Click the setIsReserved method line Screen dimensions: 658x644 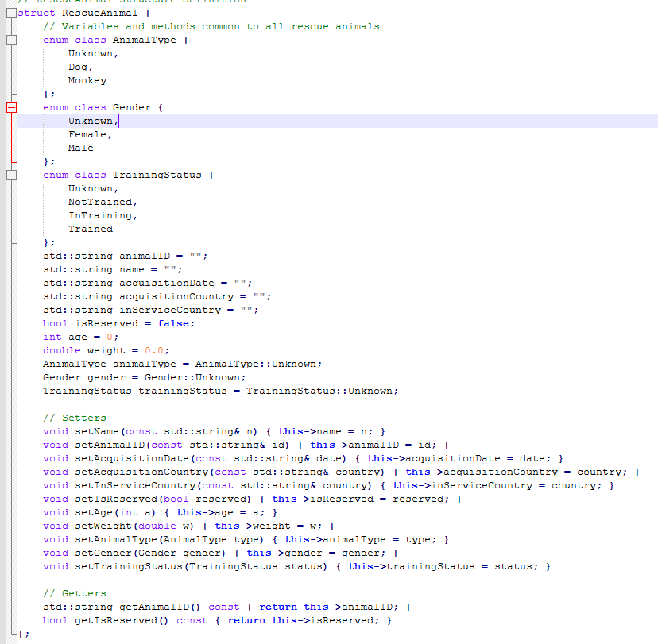[x=252, y=499]
